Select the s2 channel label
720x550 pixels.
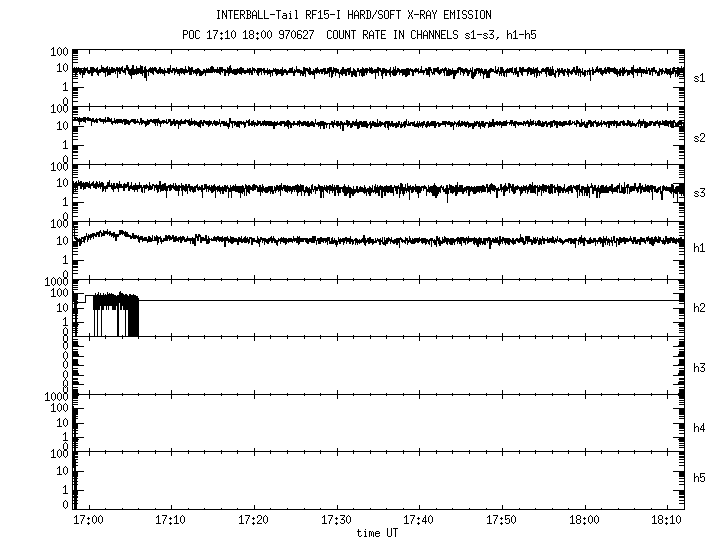pyautogui.click(x=699, y=137)
